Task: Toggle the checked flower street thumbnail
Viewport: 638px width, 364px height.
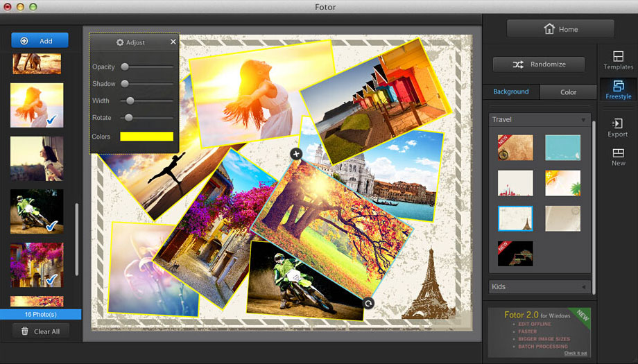Action: click(x=37, y=265)
